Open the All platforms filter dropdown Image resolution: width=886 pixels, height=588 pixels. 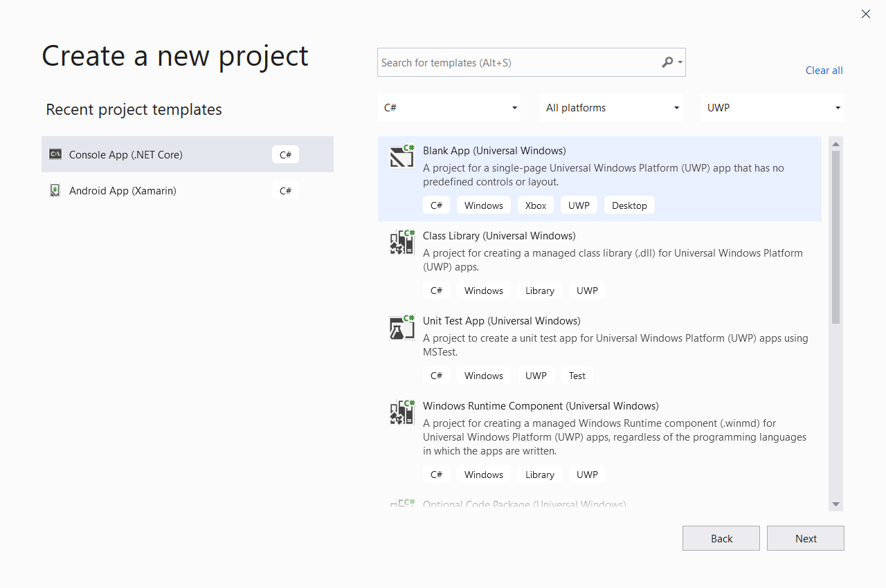point(612,108)
